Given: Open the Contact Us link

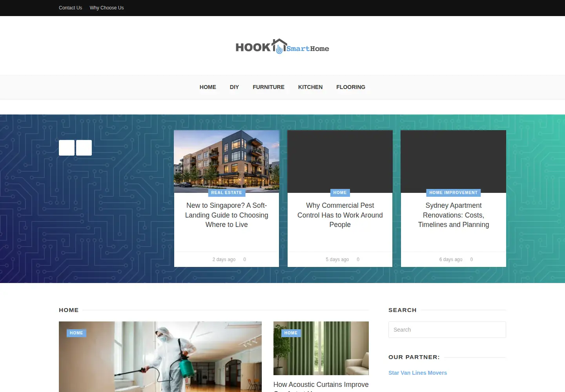Looking at the screenshot, I should pyautogui.click(x=70, y=8).
